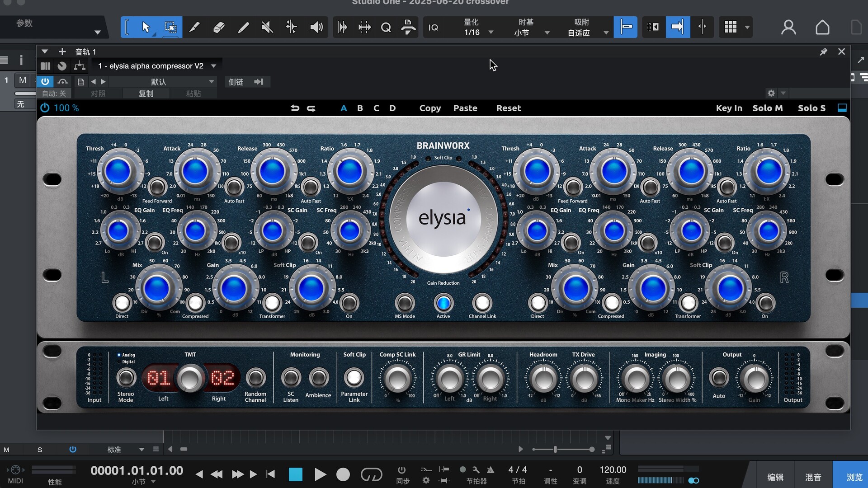Open the Start page home icon

tap(822, 28)
